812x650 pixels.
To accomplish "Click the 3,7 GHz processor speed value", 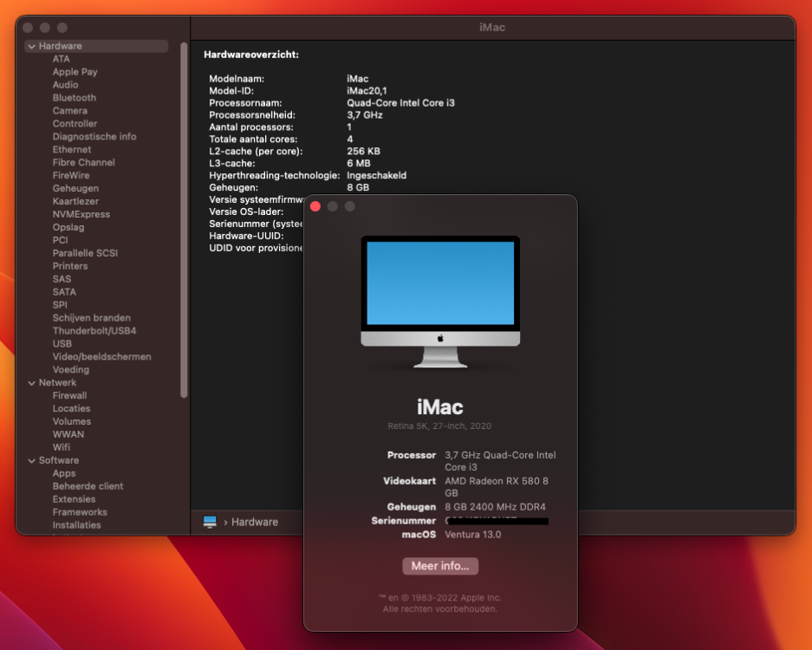I will 365,115.
